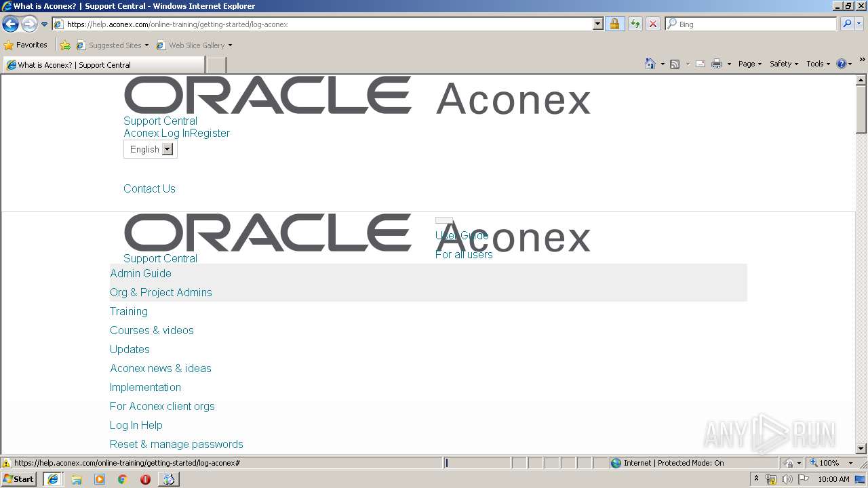Open the Contact Us link
Image resolution: width=868 pixels, height=488 pixels.
pos(149,188)
